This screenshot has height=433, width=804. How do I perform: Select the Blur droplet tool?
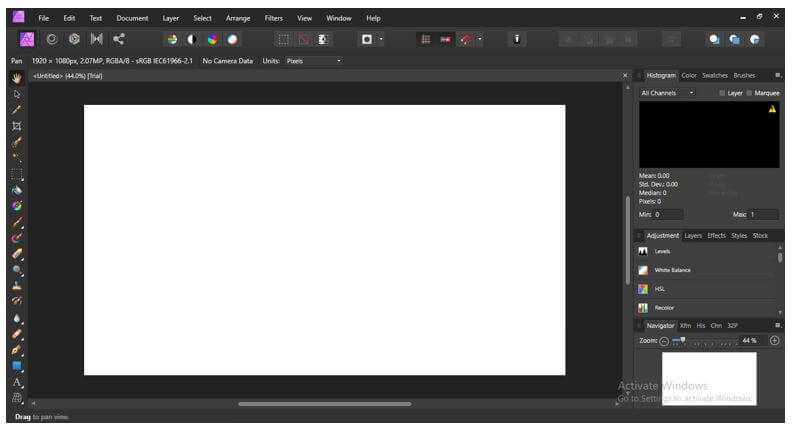[x=17, y=319]
